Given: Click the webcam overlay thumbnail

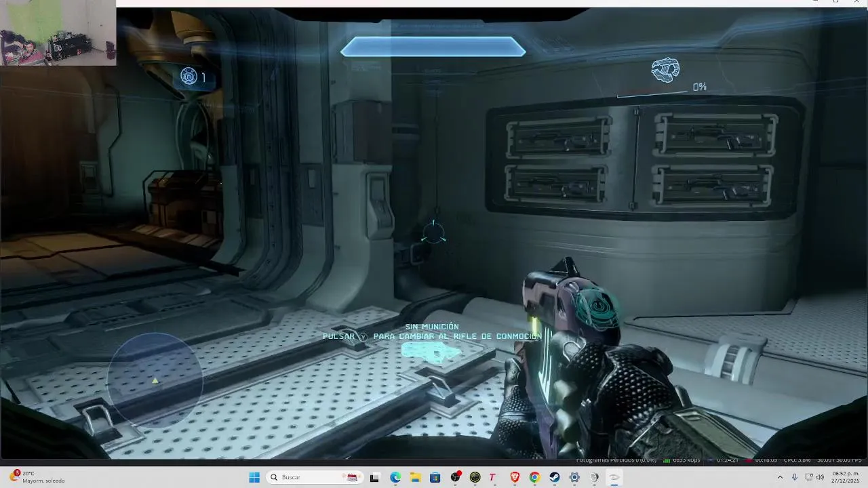Looking at the screenshot, I should click(x=58, y=33).
